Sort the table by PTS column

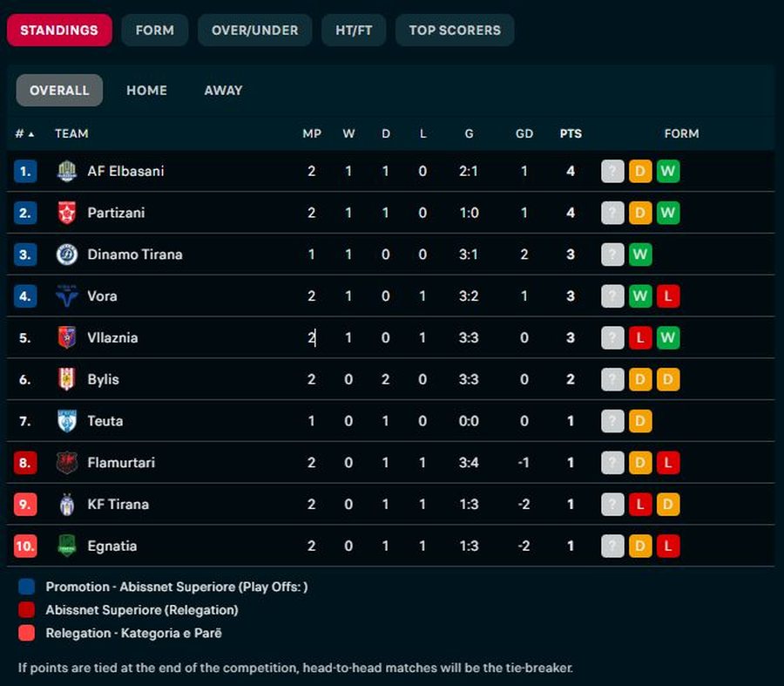[x=571, y=133]
